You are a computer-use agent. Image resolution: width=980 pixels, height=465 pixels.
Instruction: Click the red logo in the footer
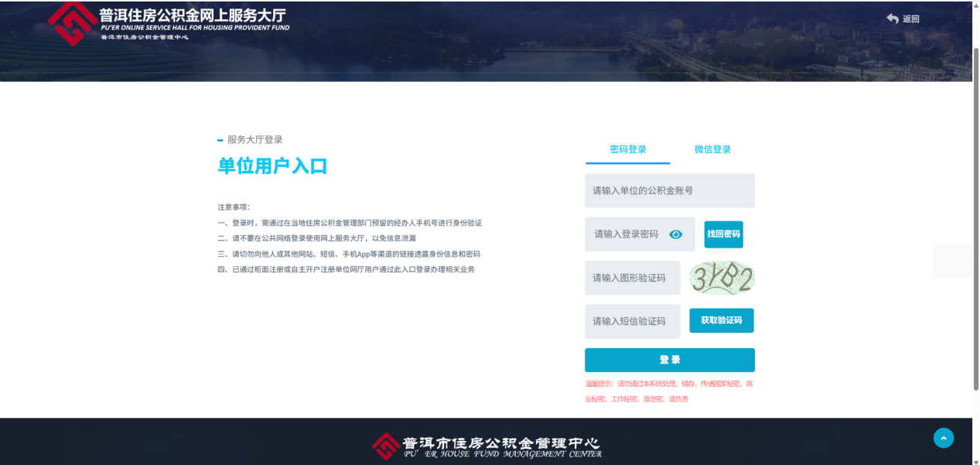coord(385,446)
